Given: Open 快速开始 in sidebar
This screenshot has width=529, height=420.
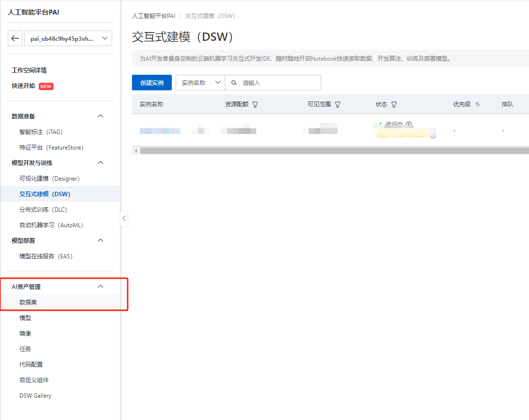Looking at the screenshot, I should 23,86.
